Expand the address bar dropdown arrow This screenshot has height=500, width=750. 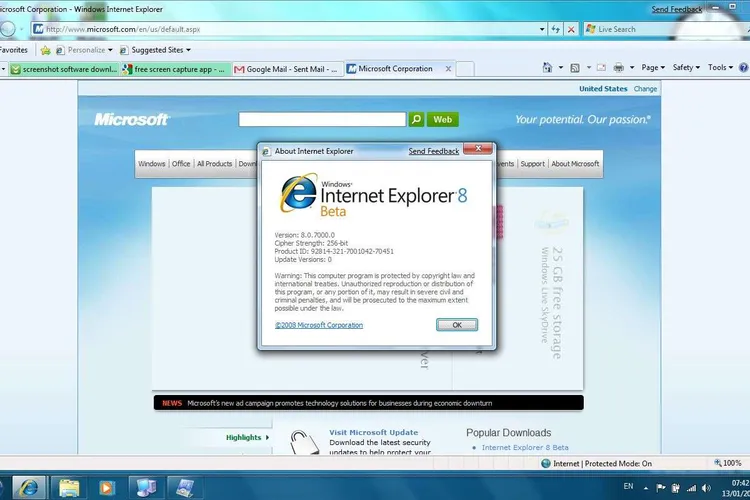(541, 29)
